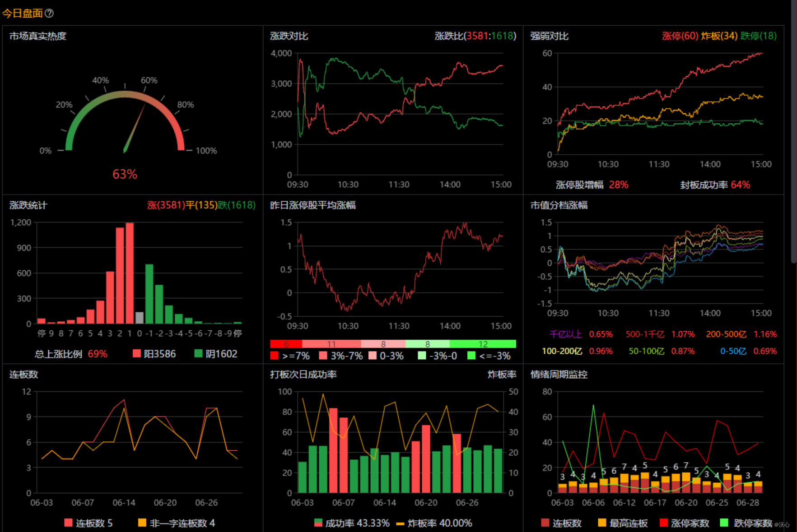Toggle the 连板数 legend in 情绪周期监控

(545, 523)
